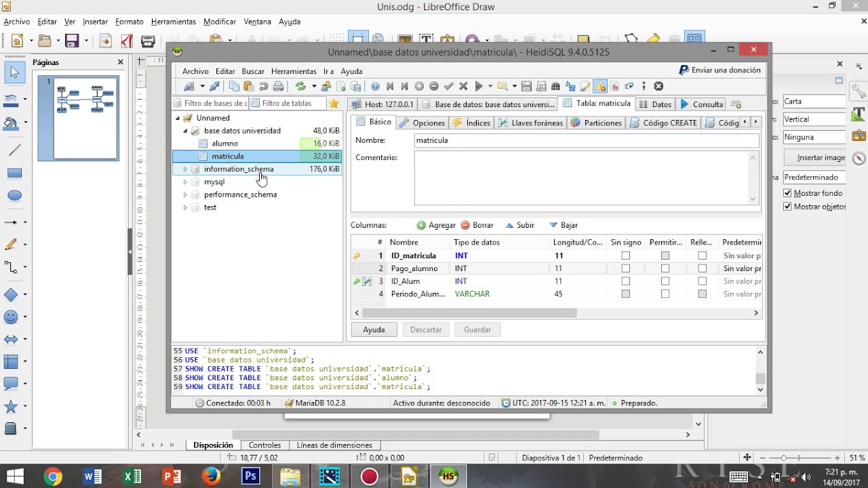The height and width of the screenshot is (488, 868).
Task: Toggle Permitir NULL checkbox for ID_Alum
Action: click(x=665, y=281)
